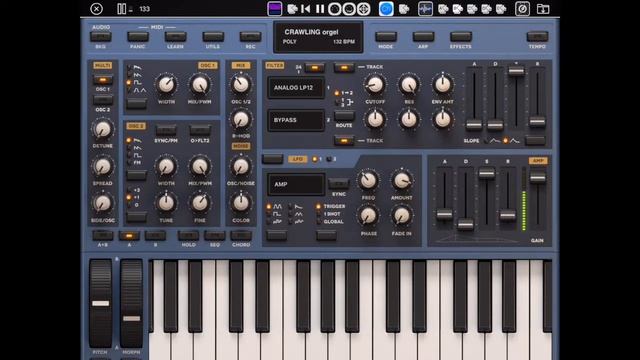Click the REC button
Viewport: 640px width, 360px height.
[x=250, y=37]
